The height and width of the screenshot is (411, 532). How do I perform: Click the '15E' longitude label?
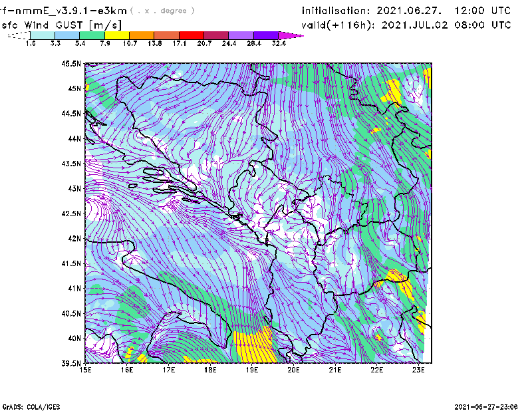coord(85,370)
